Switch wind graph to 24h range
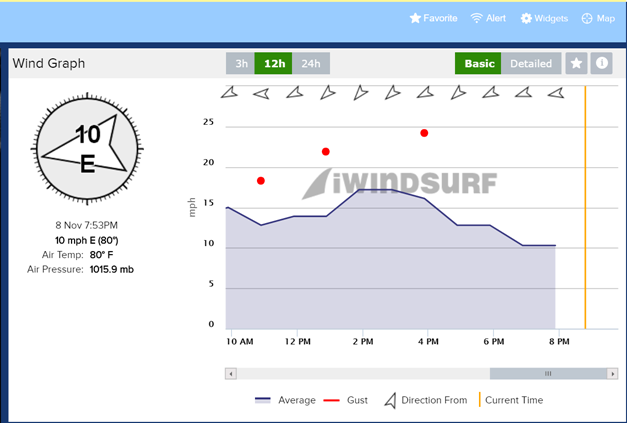Viewport: 627px width, 423px height. [311, 64]
